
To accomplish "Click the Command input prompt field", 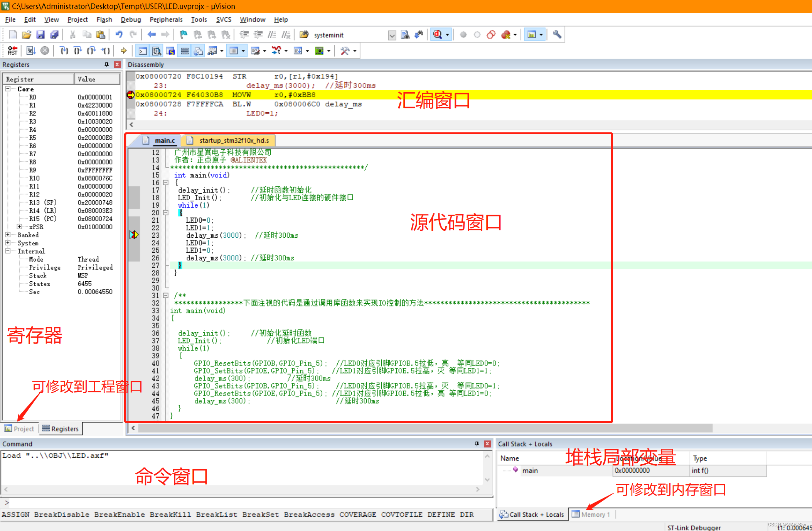I will coord(247,502).
